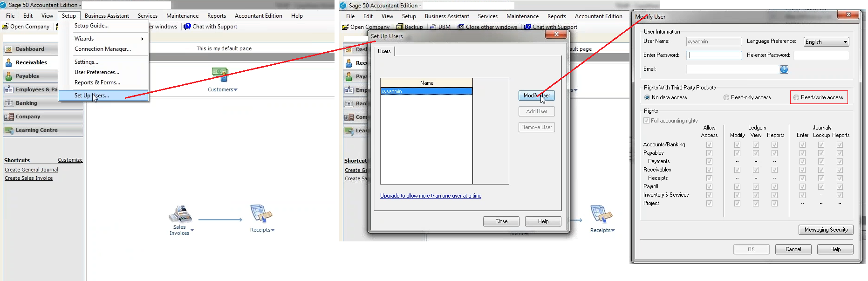Click Receivables icon partly hidden by Set Up Users dialog

(x=349, y=63)
